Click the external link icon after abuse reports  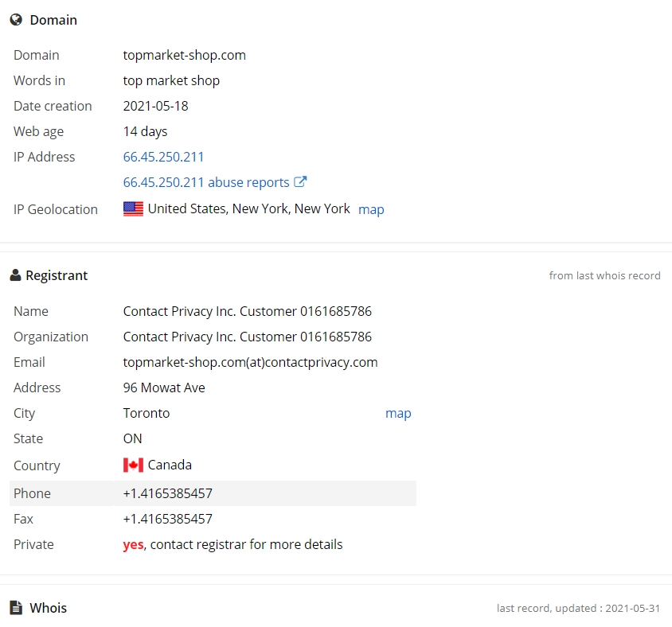pos(300,182)
